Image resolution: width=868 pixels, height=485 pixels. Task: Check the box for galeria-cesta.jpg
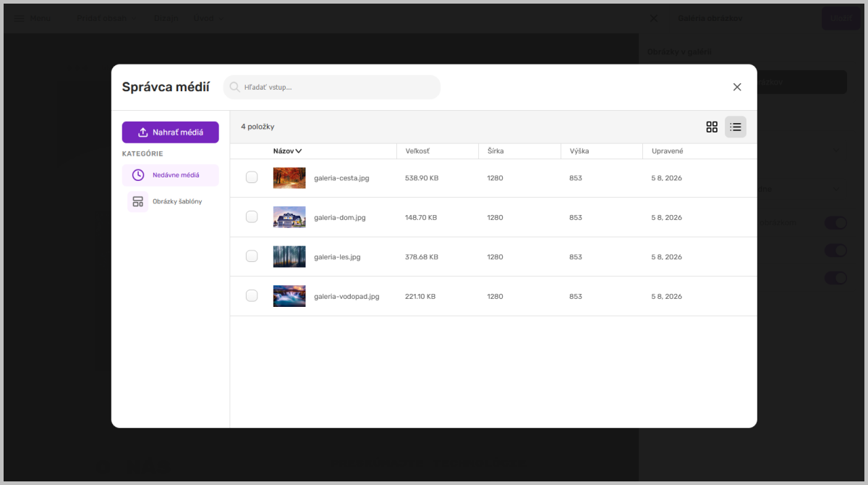click(252, 177)
